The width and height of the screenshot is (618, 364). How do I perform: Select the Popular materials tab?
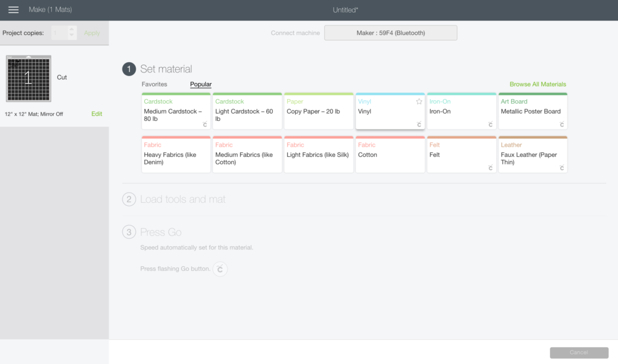200,84
